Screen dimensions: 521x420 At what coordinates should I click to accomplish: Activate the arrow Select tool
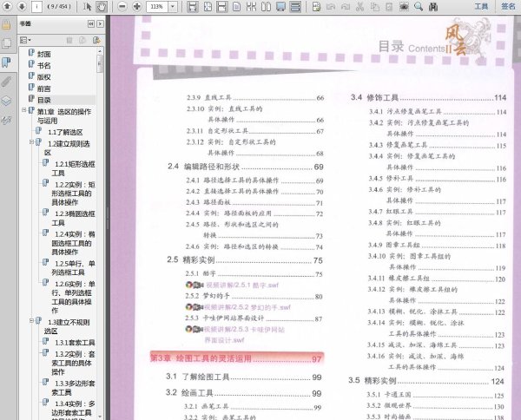pos(87,6)
